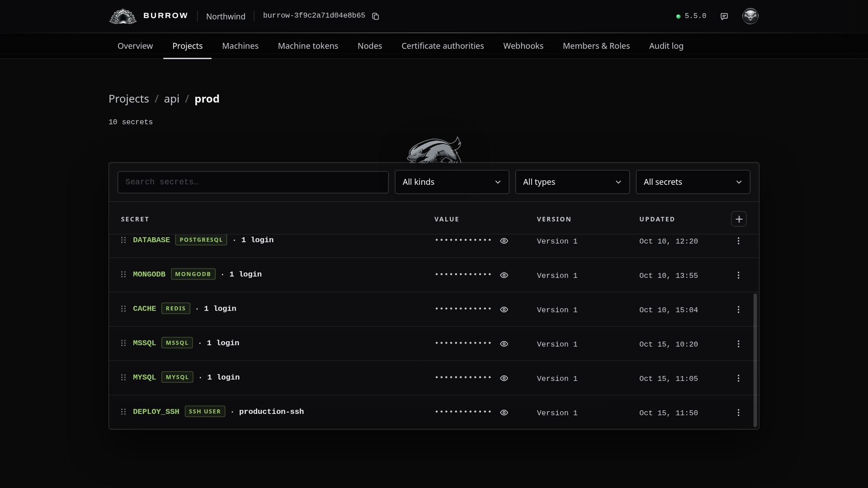Open actions menu for MSSQL row
This screenshot has width=868, height=488.
click(739, 344)
